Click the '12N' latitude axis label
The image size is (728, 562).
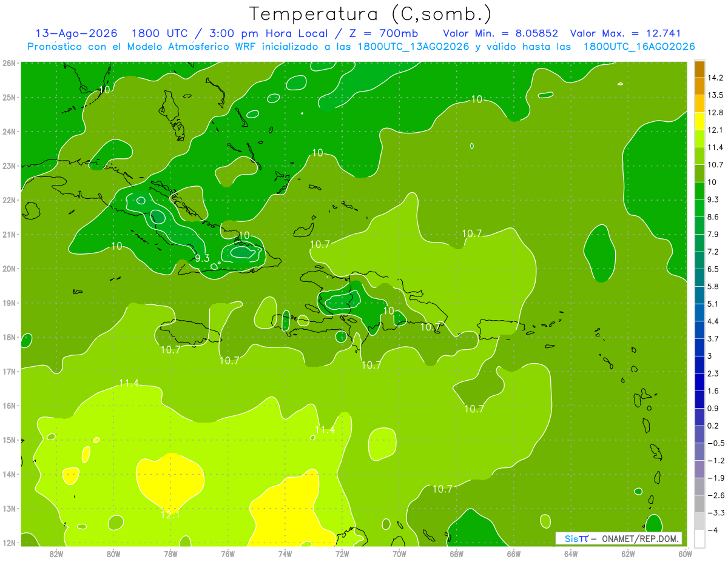click(x=10, y=543)
